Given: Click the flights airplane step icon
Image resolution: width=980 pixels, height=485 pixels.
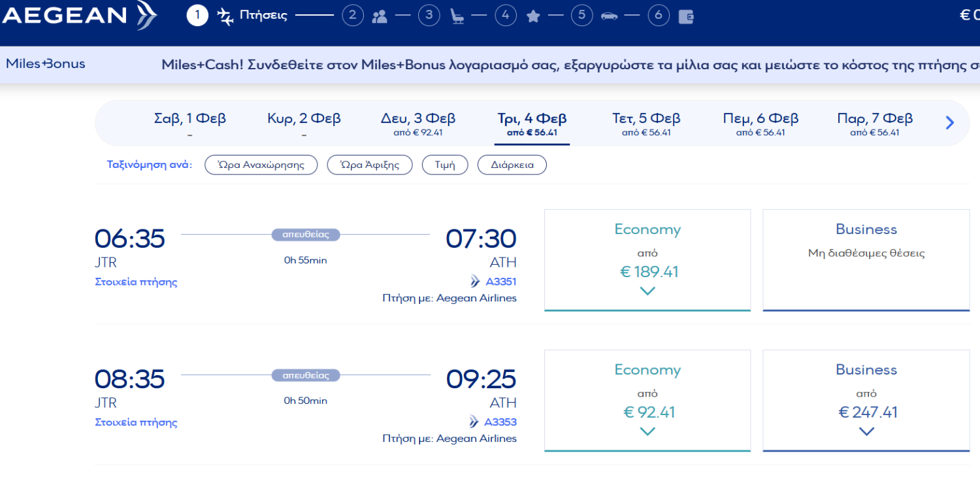Looking at the screenshot, I should tap(225, 16).
